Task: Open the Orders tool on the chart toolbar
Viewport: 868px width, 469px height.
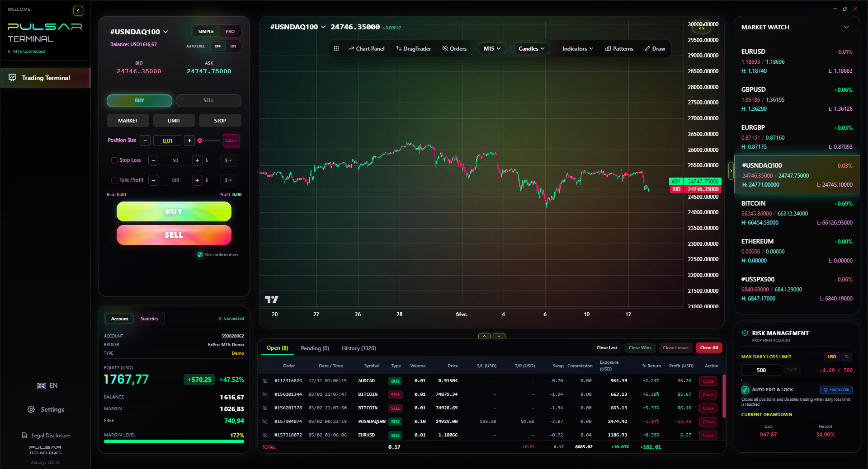Action: (454, 48)
